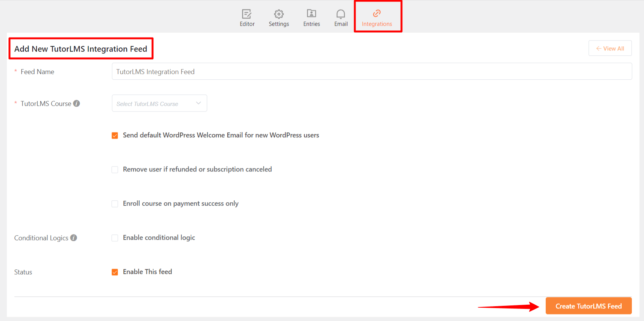644x321 pixels.
Task: Go to the Entries tab
Action: pyautogui.click(x=312, y=18)
